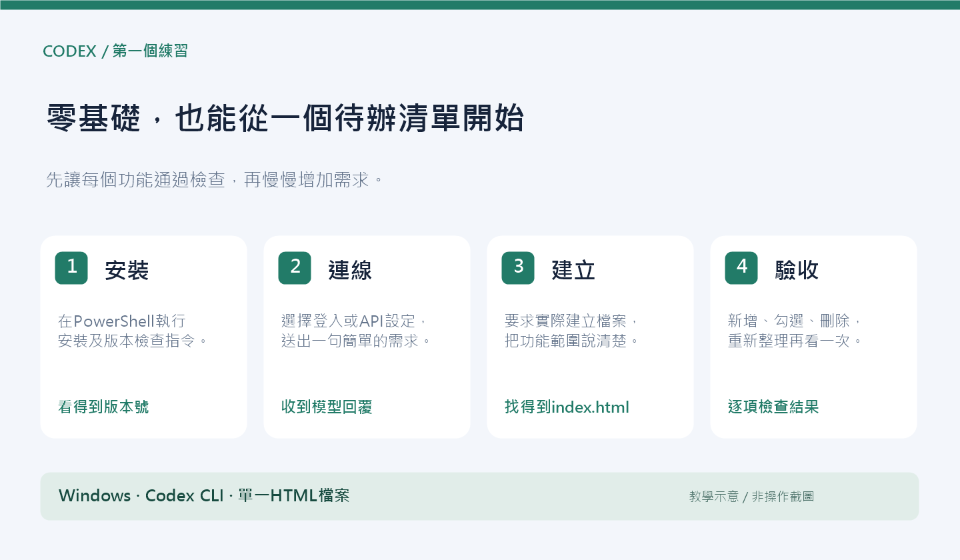Click the text 重新整理再看一次。
Screen dimensions: 960x560
[x=796, y=341]
